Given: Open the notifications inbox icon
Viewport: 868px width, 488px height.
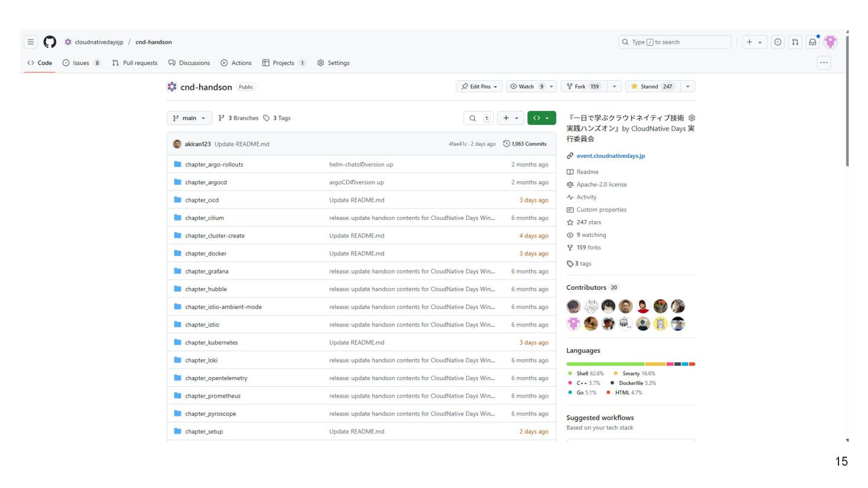Looking at the screenshot, I should 813,42.
